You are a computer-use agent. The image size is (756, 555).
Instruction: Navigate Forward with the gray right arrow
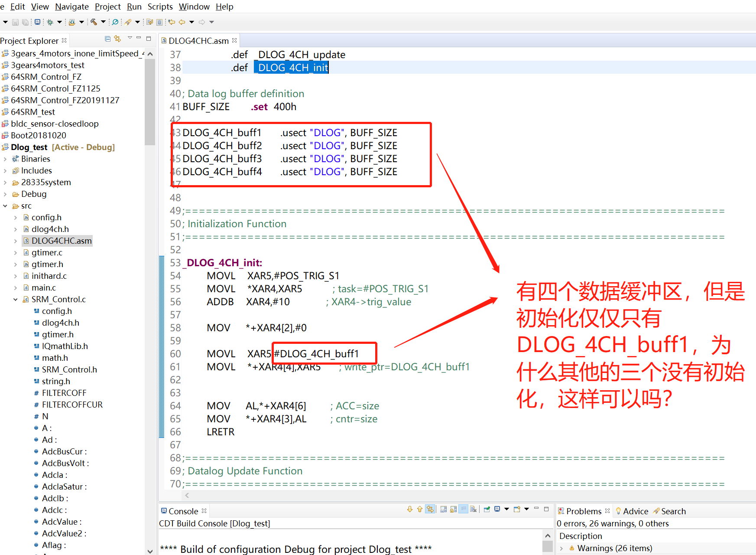[x=202, y=22]
